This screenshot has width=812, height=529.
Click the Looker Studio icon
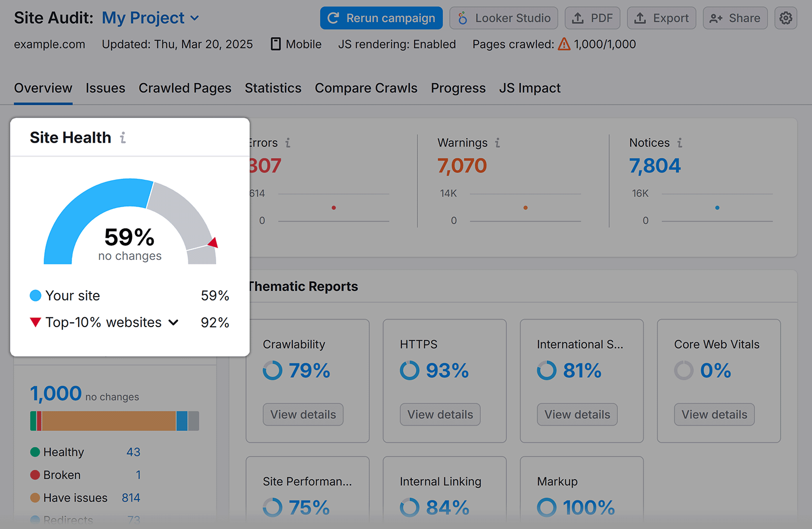click(x=462, y=18)
